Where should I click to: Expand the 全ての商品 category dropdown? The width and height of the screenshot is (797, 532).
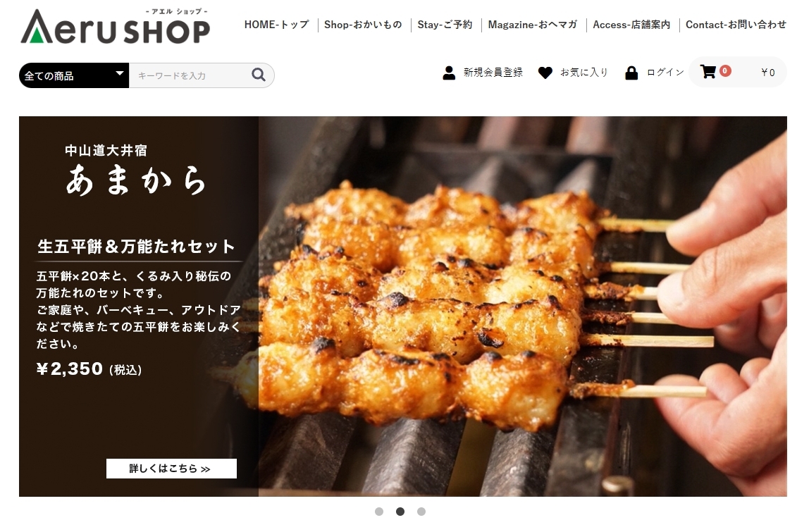74,75
